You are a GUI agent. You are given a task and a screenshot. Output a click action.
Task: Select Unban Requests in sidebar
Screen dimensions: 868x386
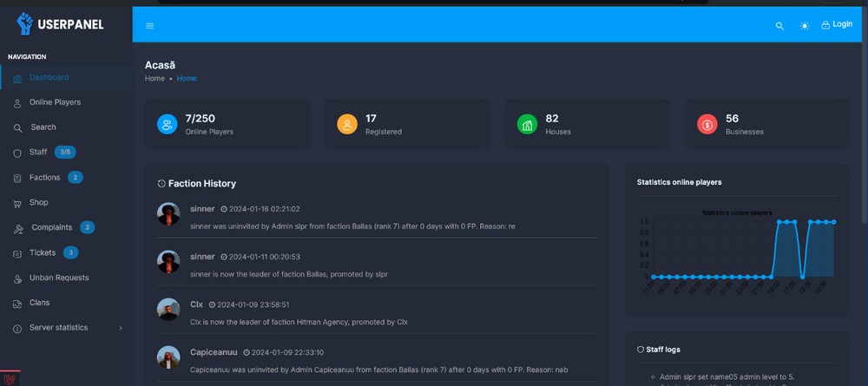(59, 278)
